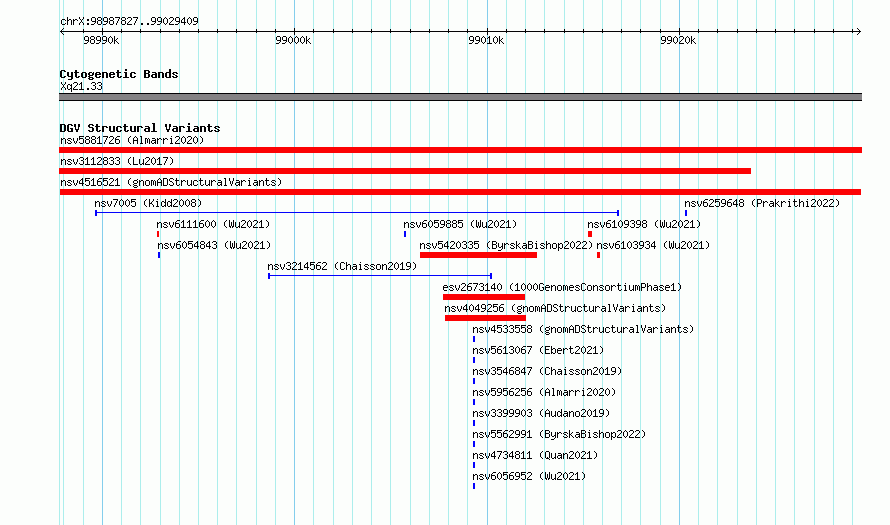890x525 pixels.
Task: Click nsv7005 (Kidd2008) variant label
Action: 148,203
